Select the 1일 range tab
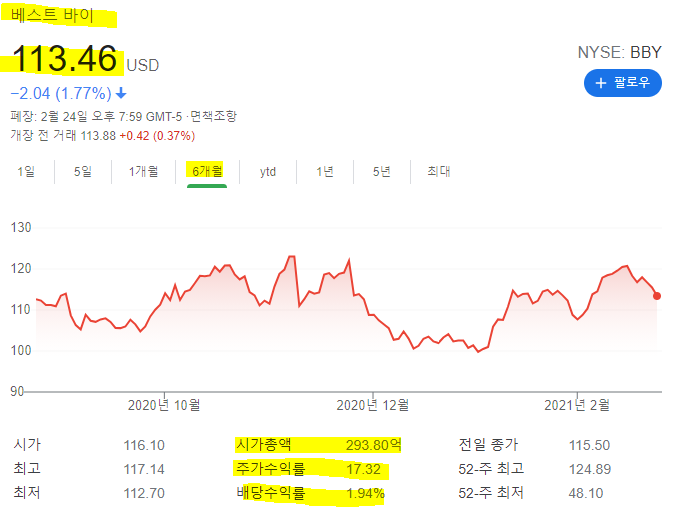 26,171
